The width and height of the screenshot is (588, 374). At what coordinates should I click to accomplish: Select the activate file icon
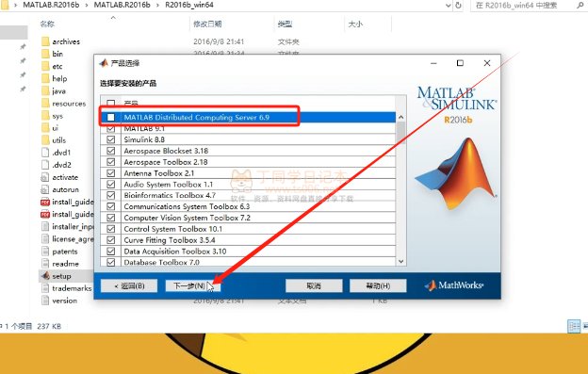coord(45,177)
